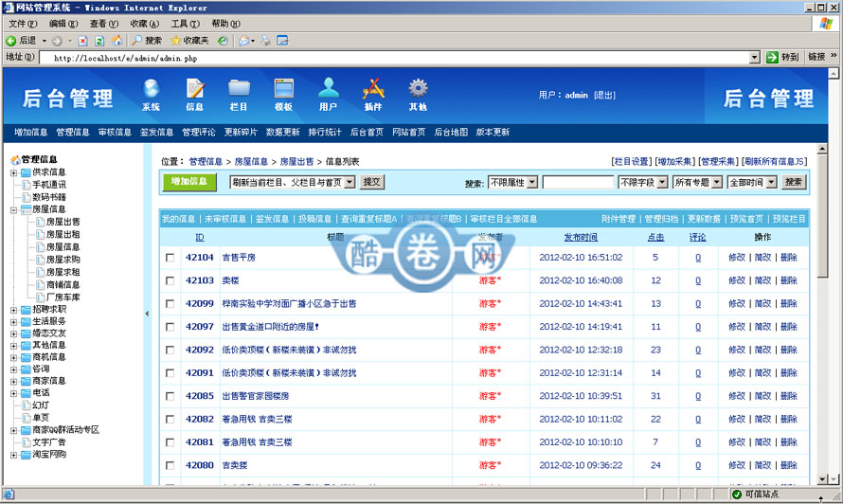The width and height of the screenshot is (843, 504).
Task: Open the 帮助 menu
Action: [x=225, y=24]
